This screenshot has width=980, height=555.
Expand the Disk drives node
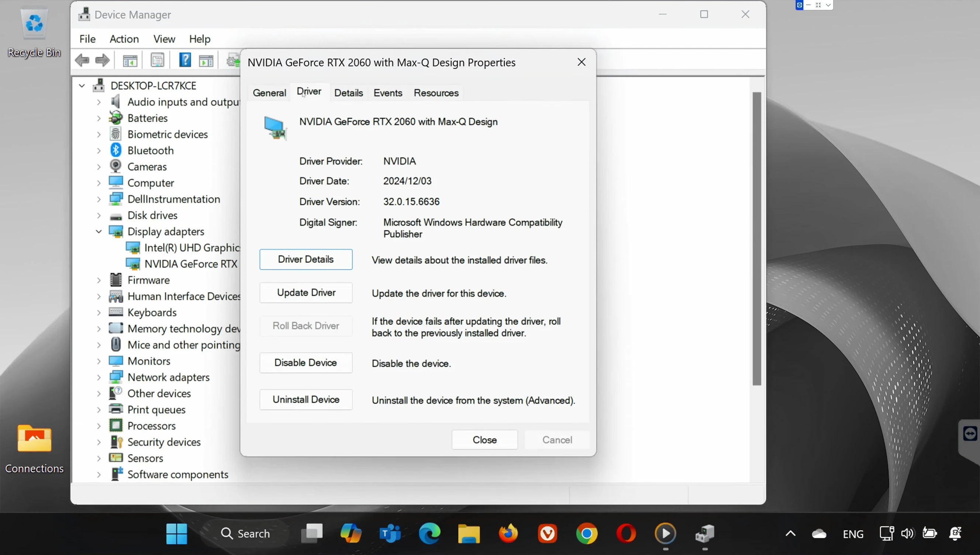tap(99, 215)
